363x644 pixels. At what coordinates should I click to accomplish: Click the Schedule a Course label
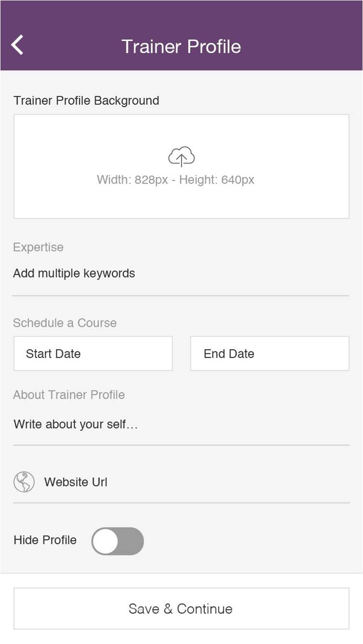[65, 323]
